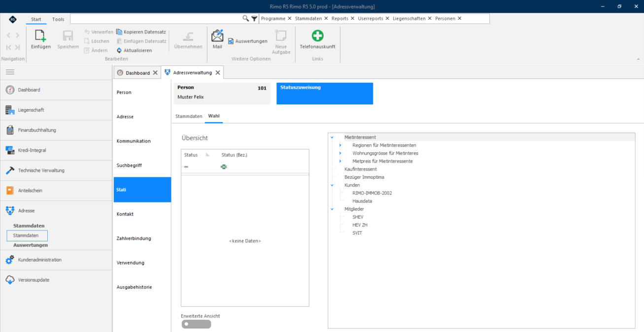Expand Mietpreis für Mietinteressente node

pos(340,161)
